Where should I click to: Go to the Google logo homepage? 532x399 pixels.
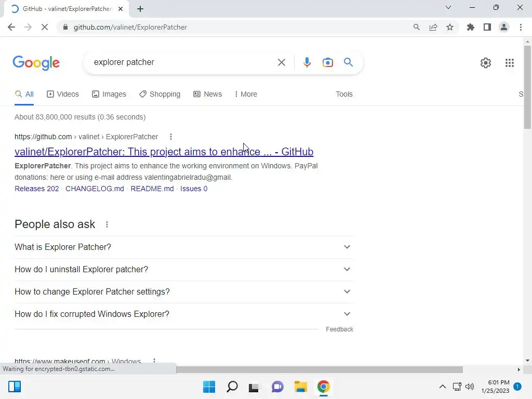coord(36,63)
